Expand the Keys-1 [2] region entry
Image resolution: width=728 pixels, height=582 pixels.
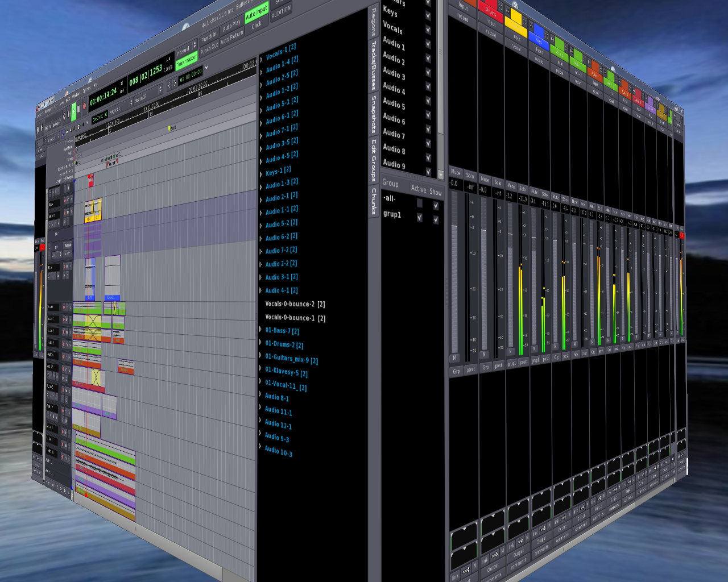tap(262, 175)
